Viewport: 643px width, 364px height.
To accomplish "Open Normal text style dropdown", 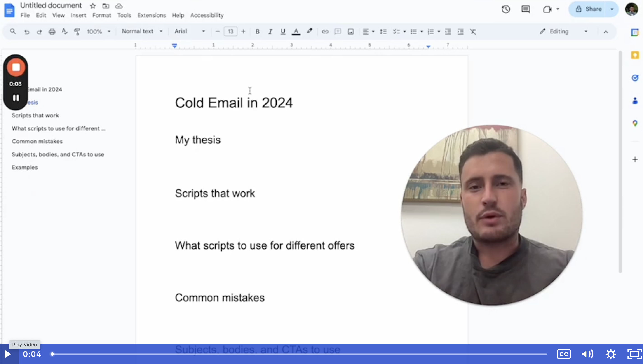I will (142, 31).
